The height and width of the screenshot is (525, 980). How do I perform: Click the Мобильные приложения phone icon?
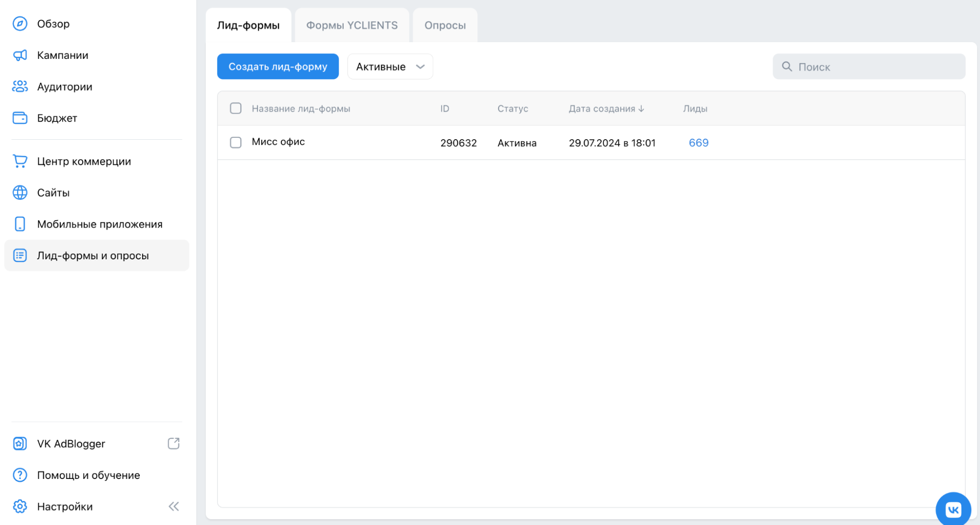click(x=20, y=224)
